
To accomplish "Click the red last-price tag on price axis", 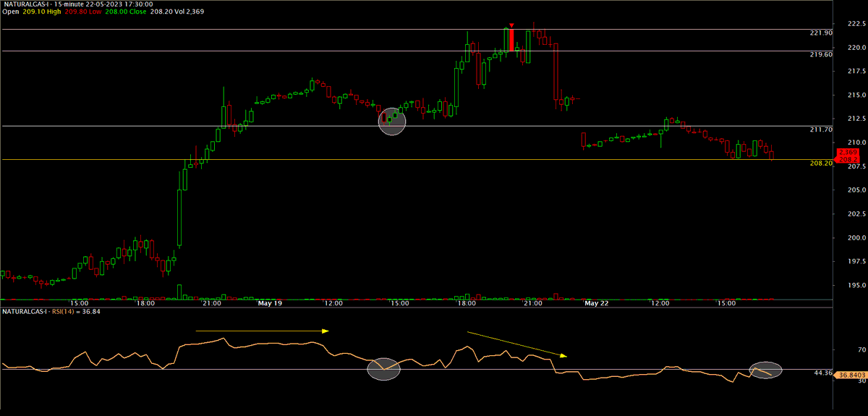I will point(847,156).
